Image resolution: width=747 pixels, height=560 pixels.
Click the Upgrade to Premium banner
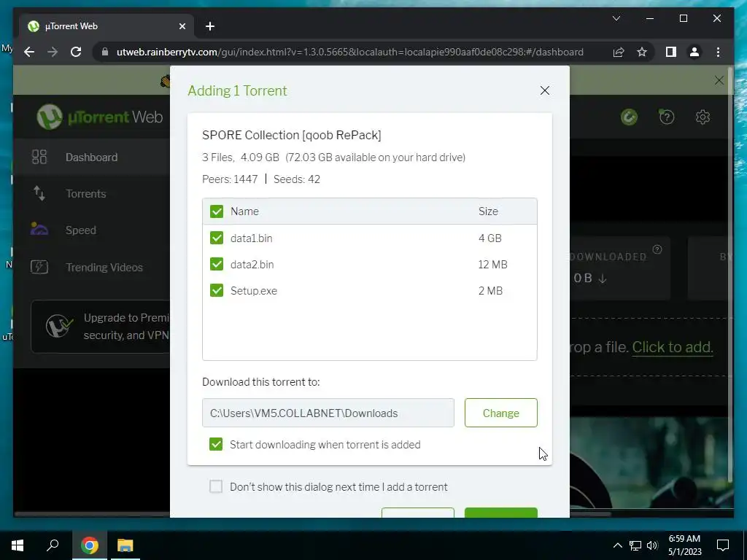(x=101, y=327)
